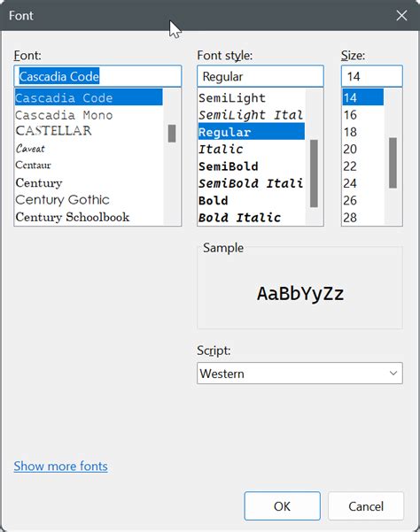Click the Size input field
This screenshot has height=532, width=420.
point(372,76)
